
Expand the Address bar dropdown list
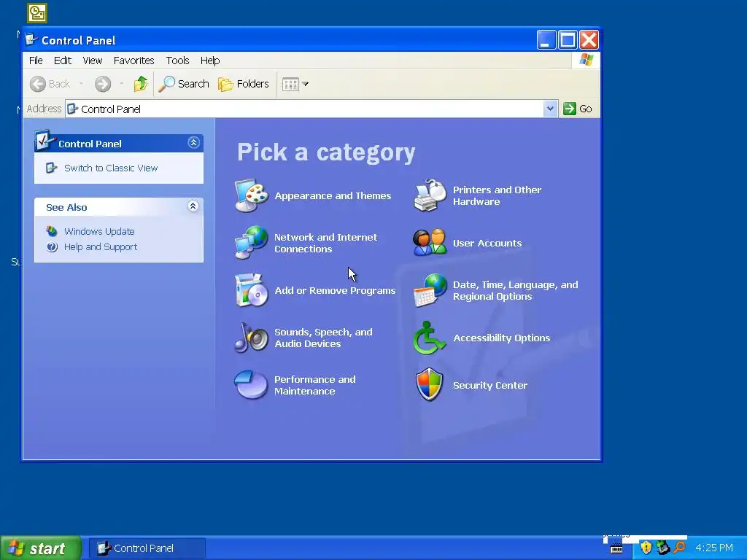point(550,109)
